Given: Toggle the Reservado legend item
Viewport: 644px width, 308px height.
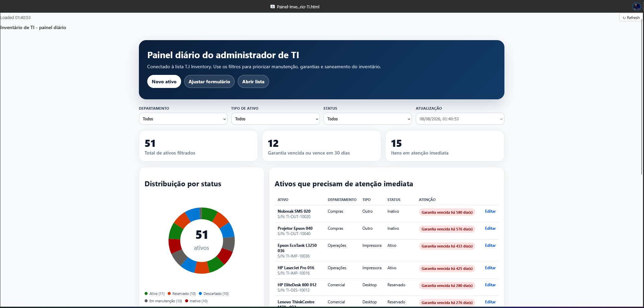Looking at the screenshot, I should tap(182, 294).
